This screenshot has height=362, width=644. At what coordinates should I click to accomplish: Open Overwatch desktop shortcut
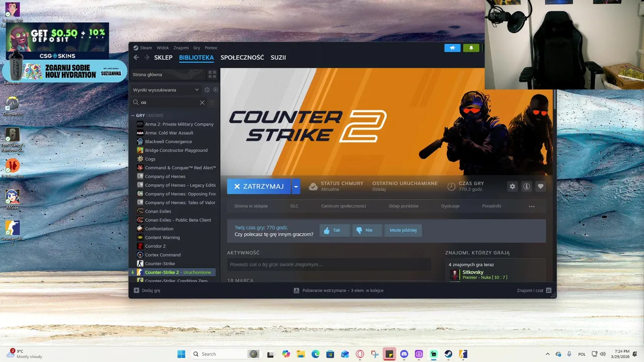click(12, 106)
